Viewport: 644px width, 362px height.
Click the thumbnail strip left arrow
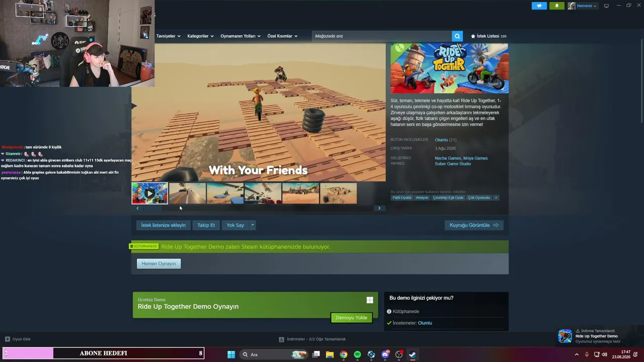click(x=137, y=208)
